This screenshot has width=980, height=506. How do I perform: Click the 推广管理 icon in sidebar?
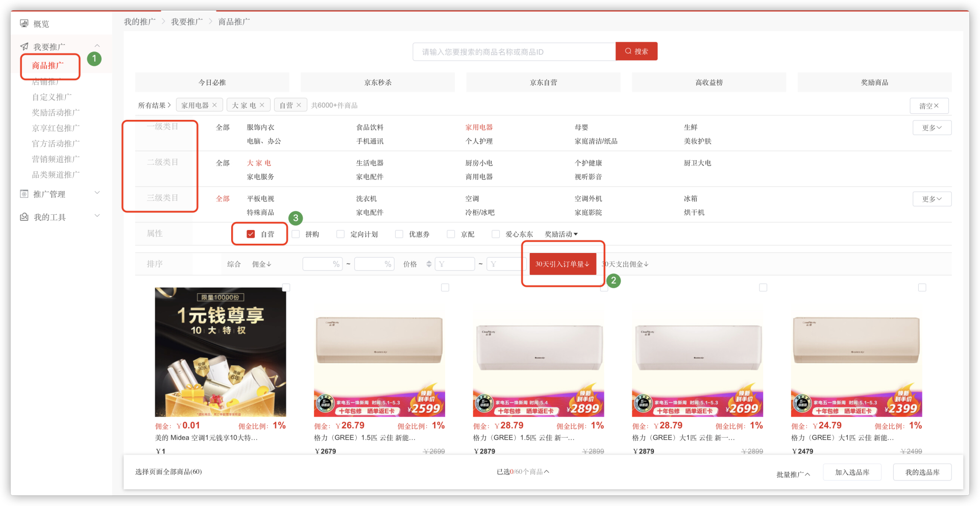click(24, 194)
